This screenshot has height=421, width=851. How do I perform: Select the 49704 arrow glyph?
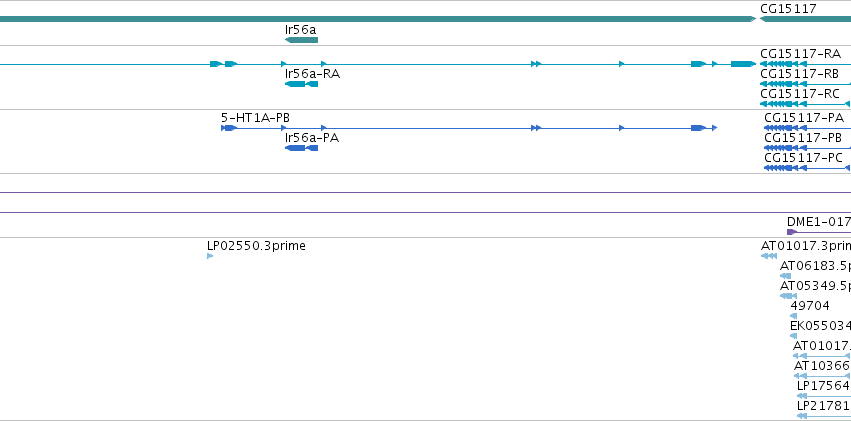click(793, 316)
